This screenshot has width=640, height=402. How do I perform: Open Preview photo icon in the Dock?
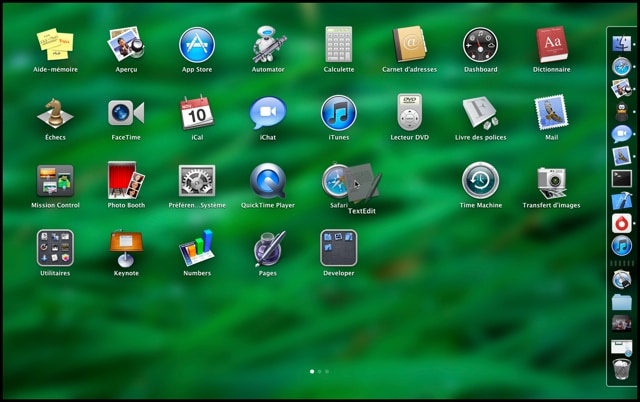(x=622, y=88)
